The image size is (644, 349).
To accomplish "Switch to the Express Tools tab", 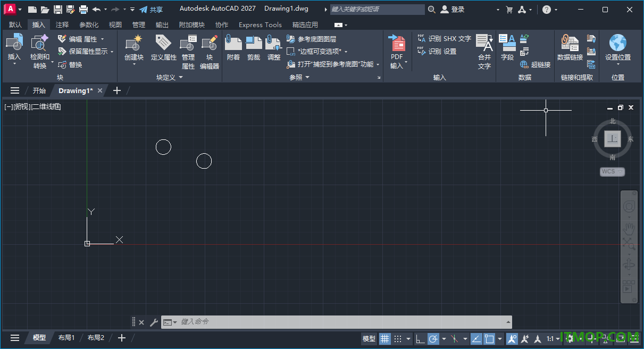I will point(260,24).
